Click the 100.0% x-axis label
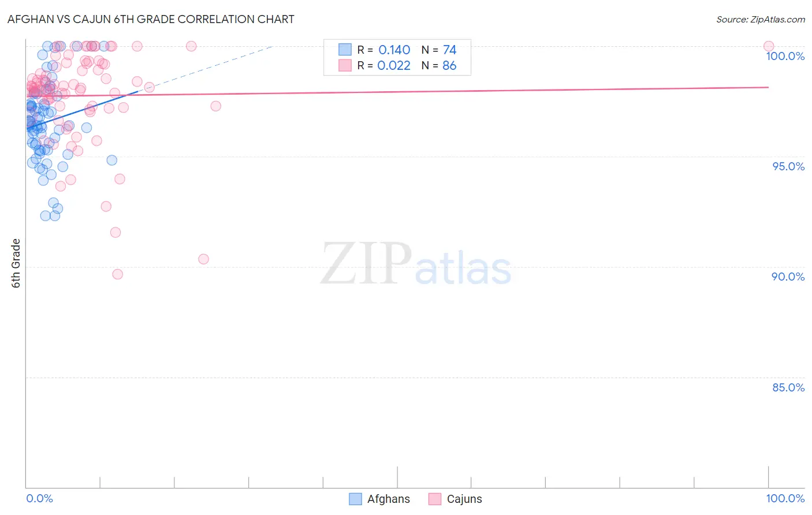812x515 pixels. pyautogui.click(x=785, y=498)
